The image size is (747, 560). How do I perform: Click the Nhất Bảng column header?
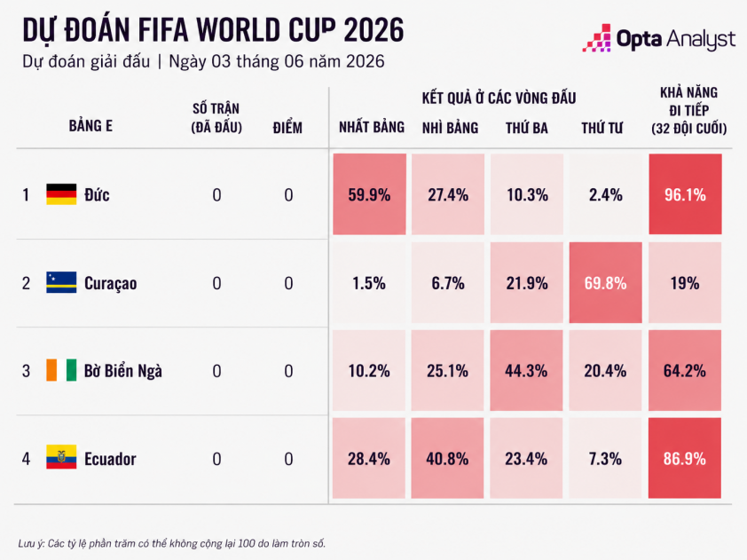pos(372,127)
